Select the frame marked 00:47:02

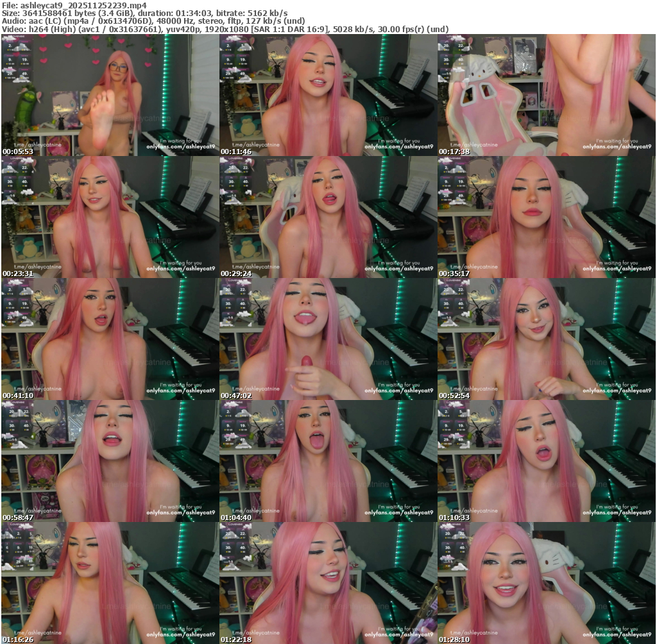click(328, 339)
